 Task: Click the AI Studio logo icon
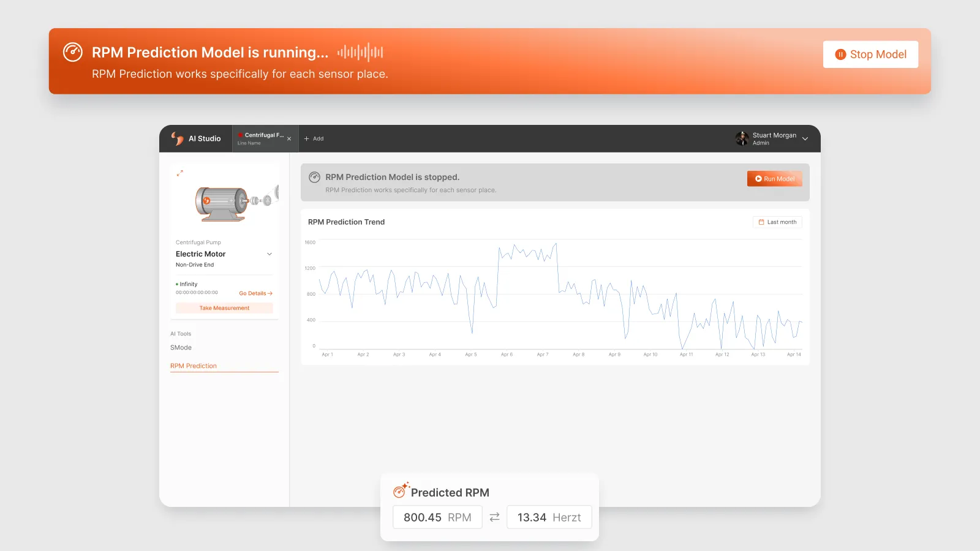tap(177, 138)
